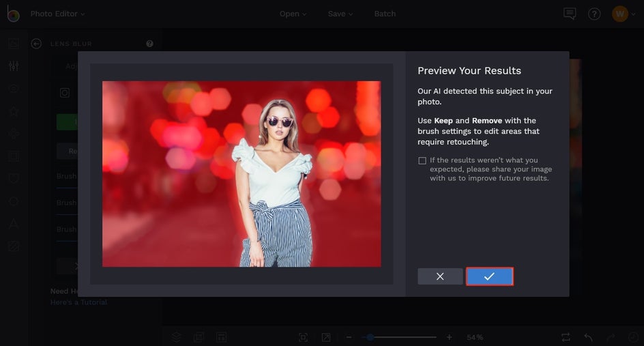Click the repeat/reset icon in bottom toolbar
This screenshot has width=644, height=346.
[566, 337]
